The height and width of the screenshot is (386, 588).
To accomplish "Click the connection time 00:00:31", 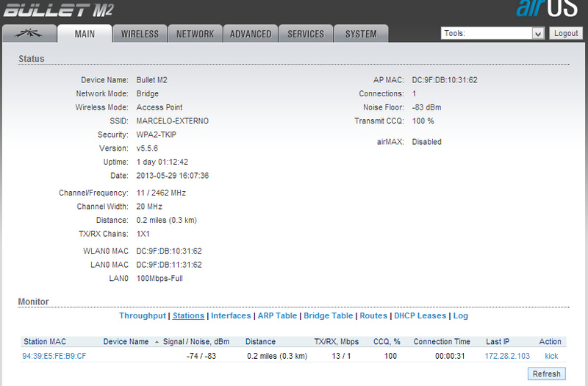I will coord(450,356).
